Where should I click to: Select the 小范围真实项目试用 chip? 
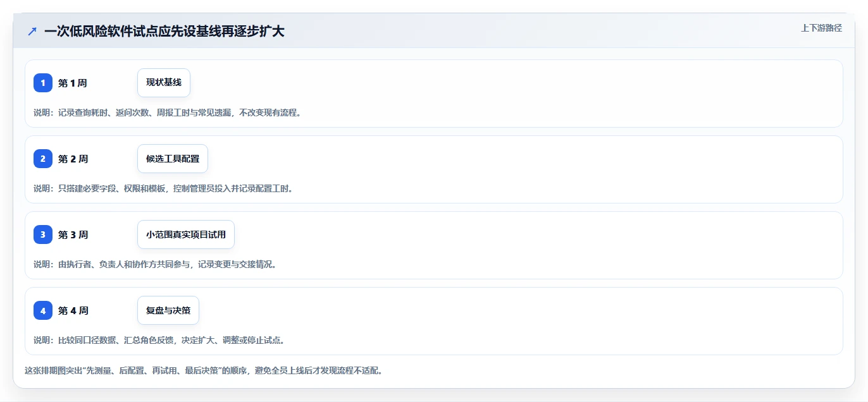pyautogui.click(x=186, y=234)
